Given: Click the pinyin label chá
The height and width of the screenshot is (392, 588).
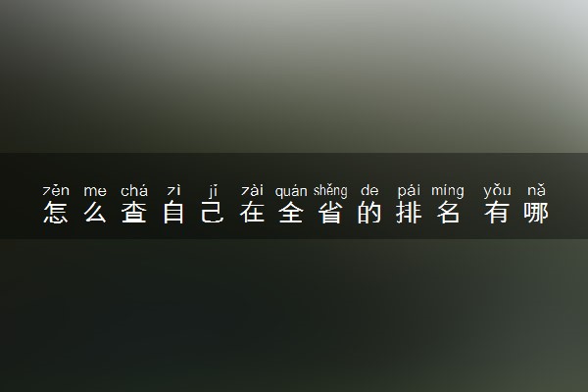Looking at the screenshot, I should pyautogui.click(x=134, y=190).
